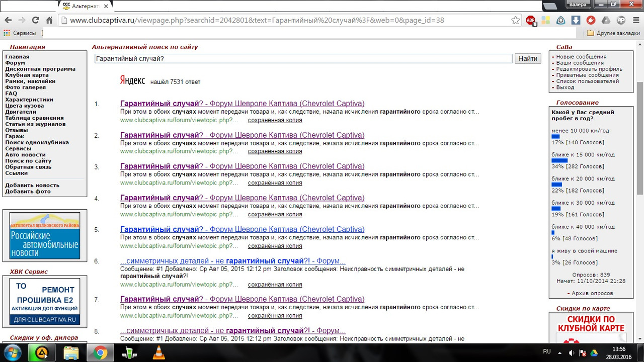The width and height of the screenshot is (644, 362).
Task: Open Архив опросов link
Action: 592,293
